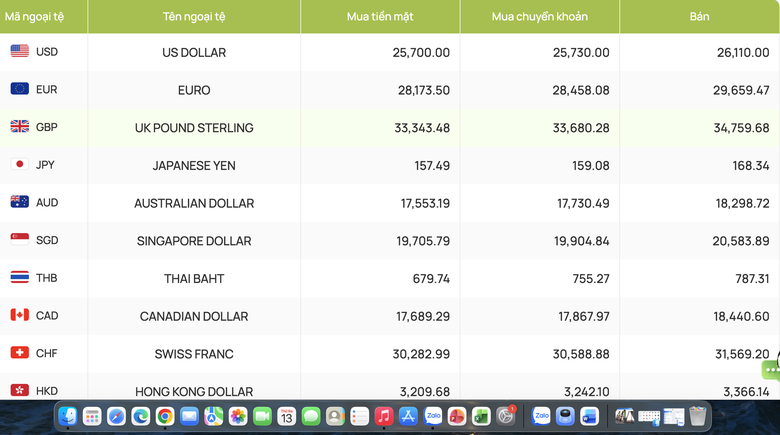Click the EUR European Union flag
Viewport: 780px width, 435px height.
click(x=20, y=89)
